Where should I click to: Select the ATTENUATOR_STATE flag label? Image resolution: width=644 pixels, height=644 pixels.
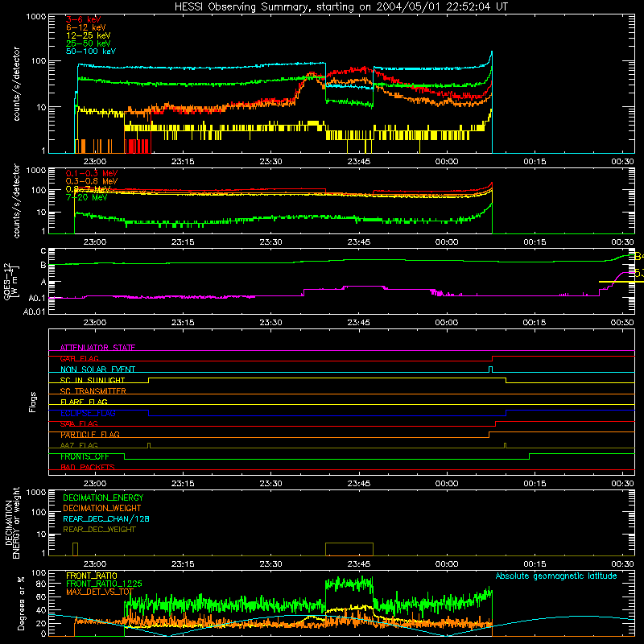pos(97,348)
